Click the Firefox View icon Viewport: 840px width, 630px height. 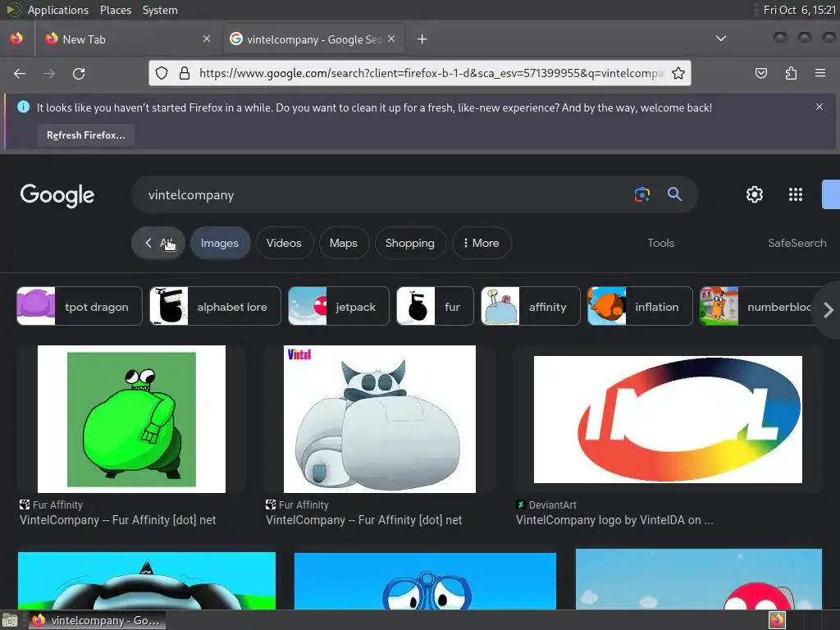tap(16, 39)
